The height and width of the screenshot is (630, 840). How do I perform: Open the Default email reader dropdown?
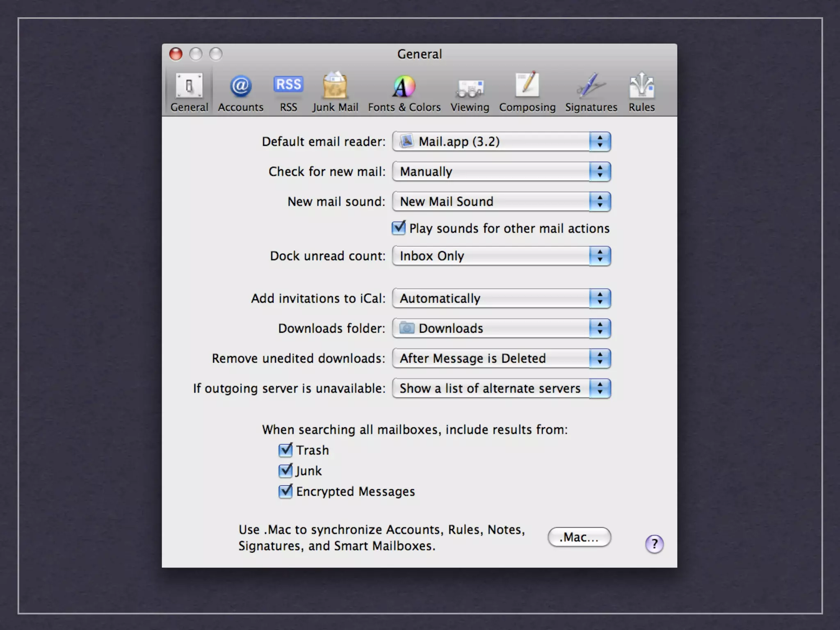tap(501, 142)
